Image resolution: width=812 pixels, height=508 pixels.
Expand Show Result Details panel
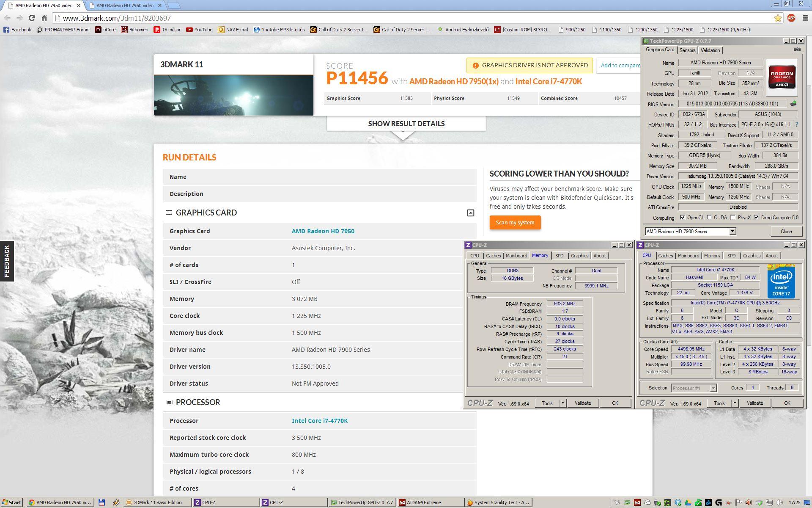(406, 124)
